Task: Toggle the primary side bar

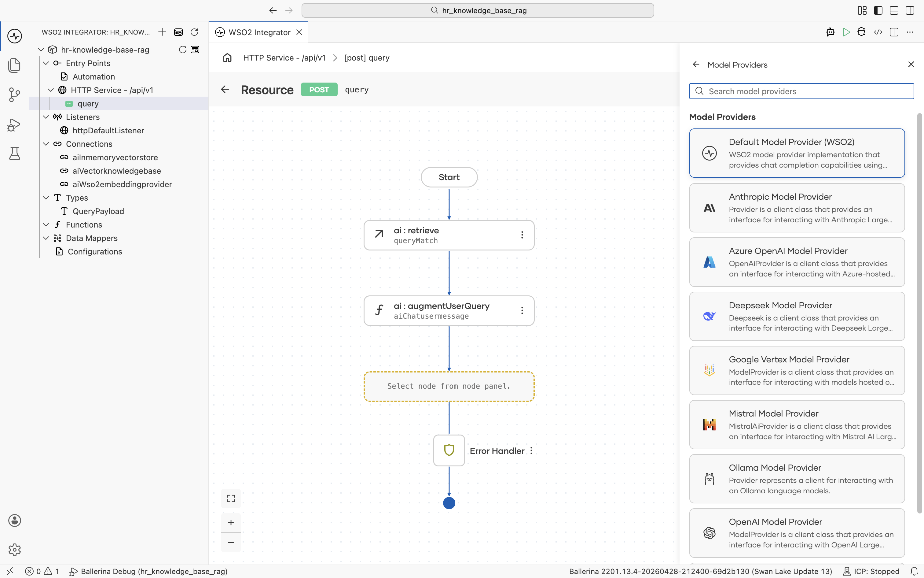Action: tap(878, 10)
